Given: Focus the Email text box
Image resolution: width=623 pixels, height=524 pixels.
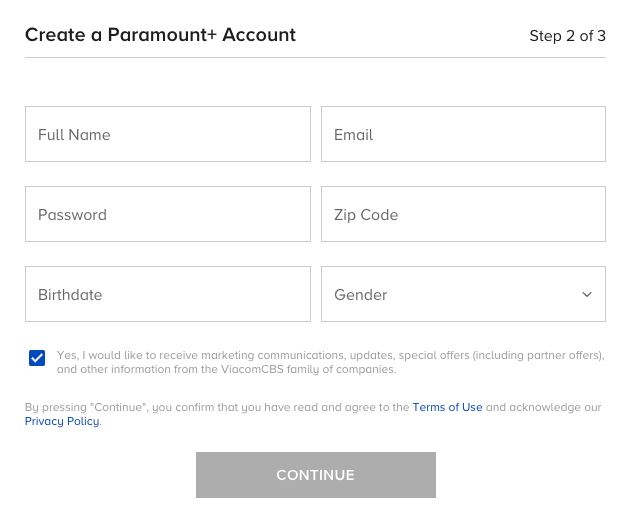Looking at the screenshot, I should pos(463,134).
